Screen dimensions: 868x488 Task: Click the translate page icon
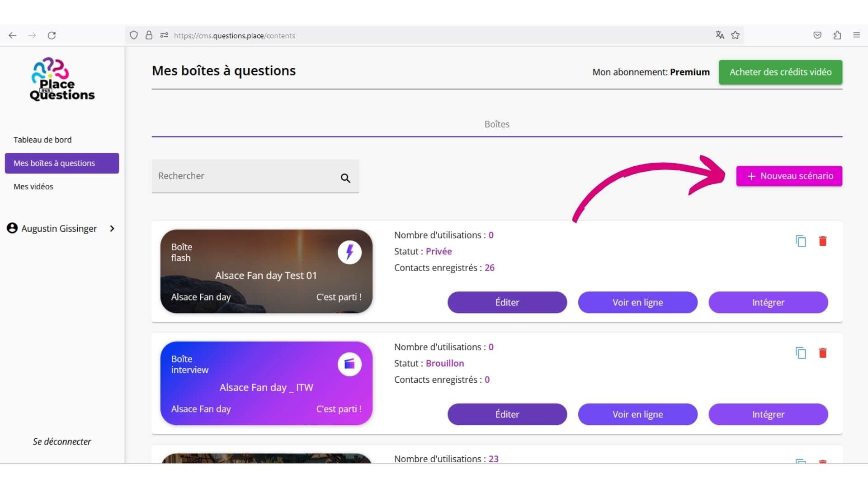pyautogui.click(x=720, y=35)
